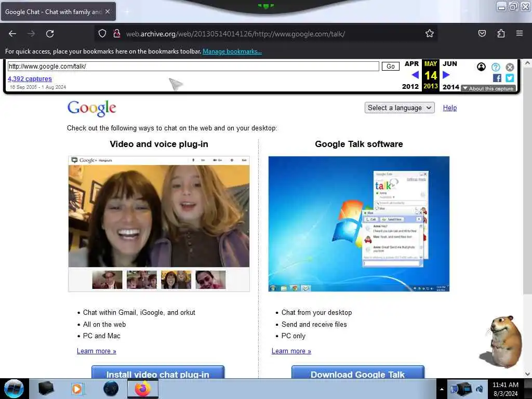Select year 2012 in Wayback timeline
Screen dimensions: 532x399
click(x=410, y=87)
